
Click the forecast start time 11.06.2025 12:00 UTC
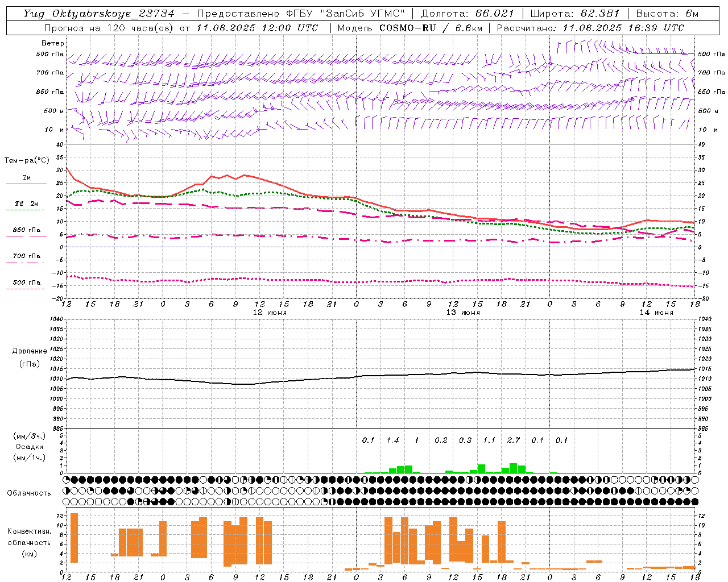pos(257,28)
